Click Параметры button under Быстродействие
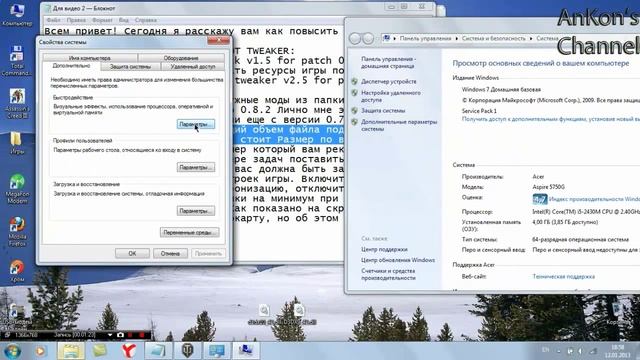 pos(196,124)
